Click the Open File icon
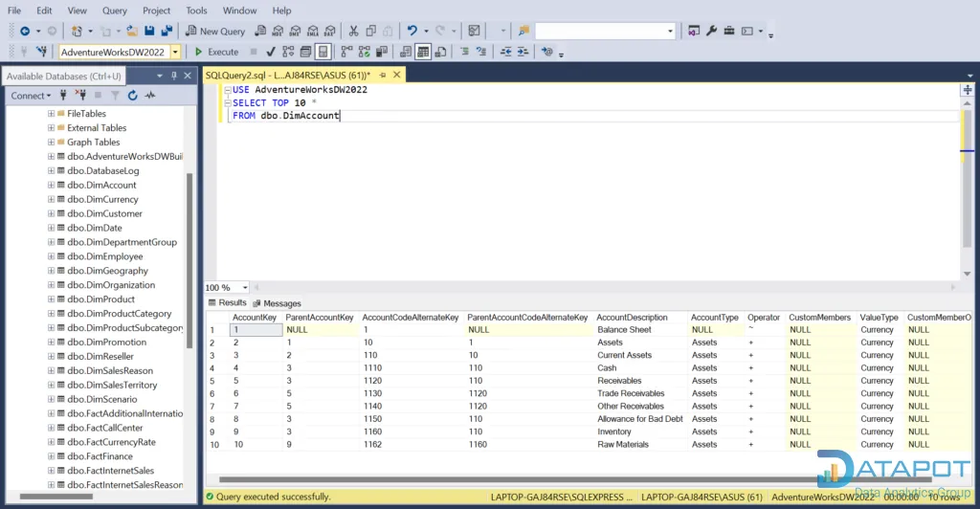 point(132,31)
